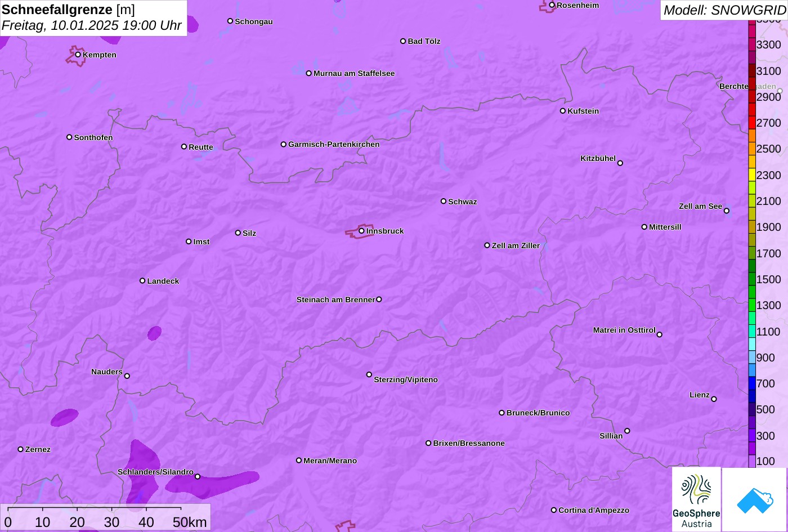The height and width of the screenshot is (532, 788).
Task: Select the Kempten location marker
Action: click(x=78, y=55)
